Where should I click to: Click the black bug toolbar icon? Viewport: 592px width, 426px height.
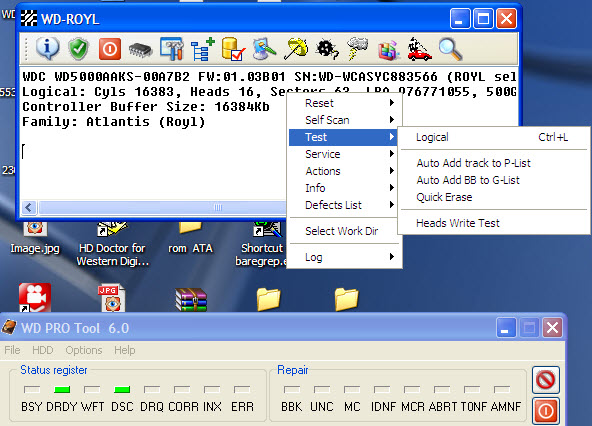[327, 49]
